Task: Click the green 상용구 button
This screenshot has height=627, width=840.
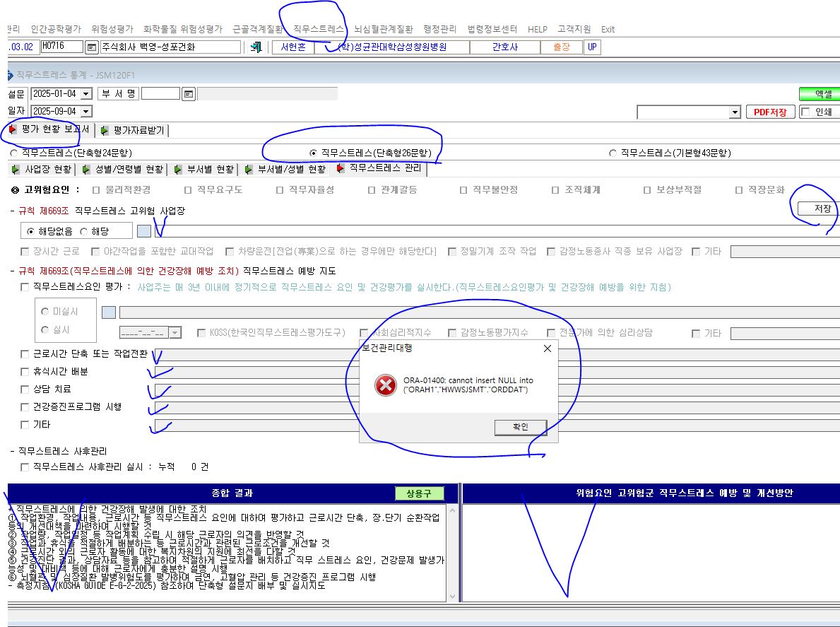Action: [420, 493]
